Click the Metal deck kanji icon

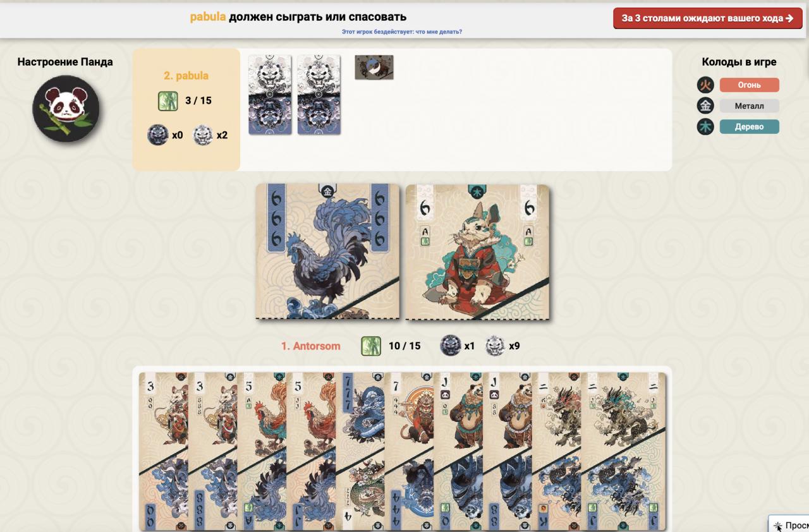(705, 106)
